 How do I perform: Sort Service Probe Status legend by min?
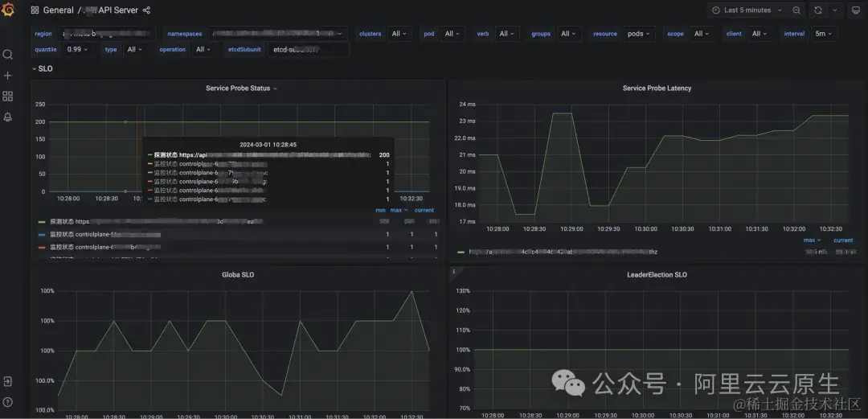click(x=380, y=210)
